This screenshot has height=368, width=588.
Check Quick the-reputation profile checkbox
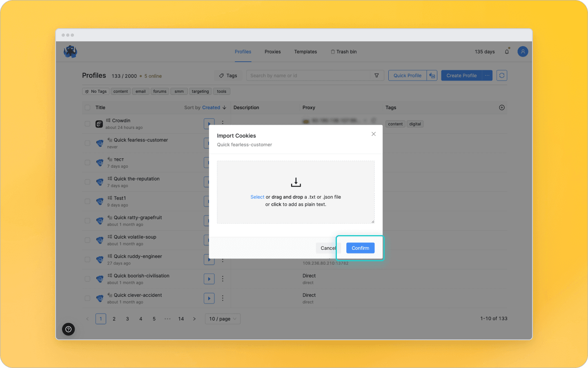click(x=87, y=182)
